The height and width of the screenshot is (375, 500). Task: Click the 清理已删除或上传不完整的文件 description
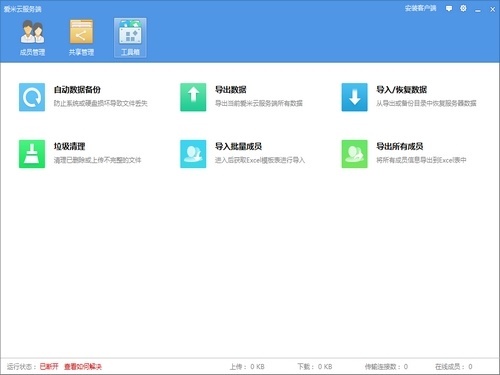98,160
